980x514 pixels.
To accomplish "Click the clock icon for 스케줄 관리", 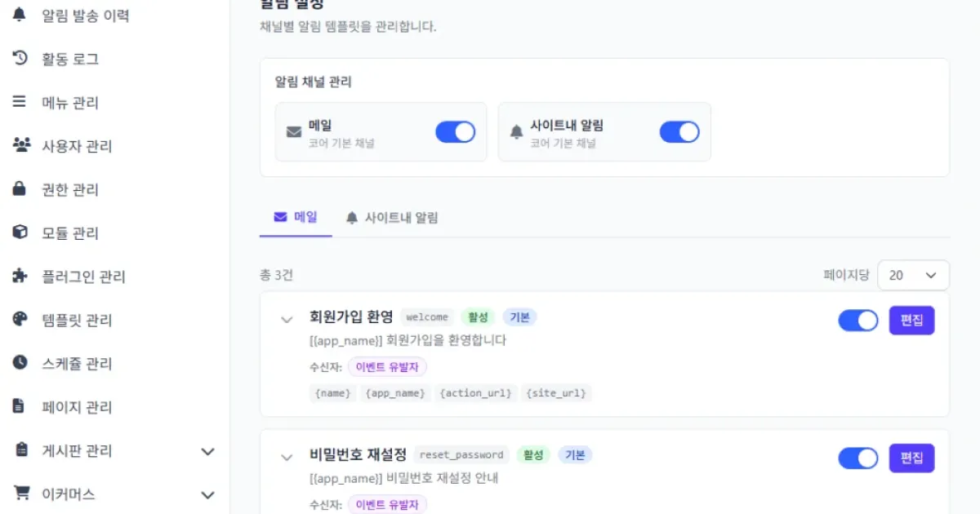I will point(20,363).
